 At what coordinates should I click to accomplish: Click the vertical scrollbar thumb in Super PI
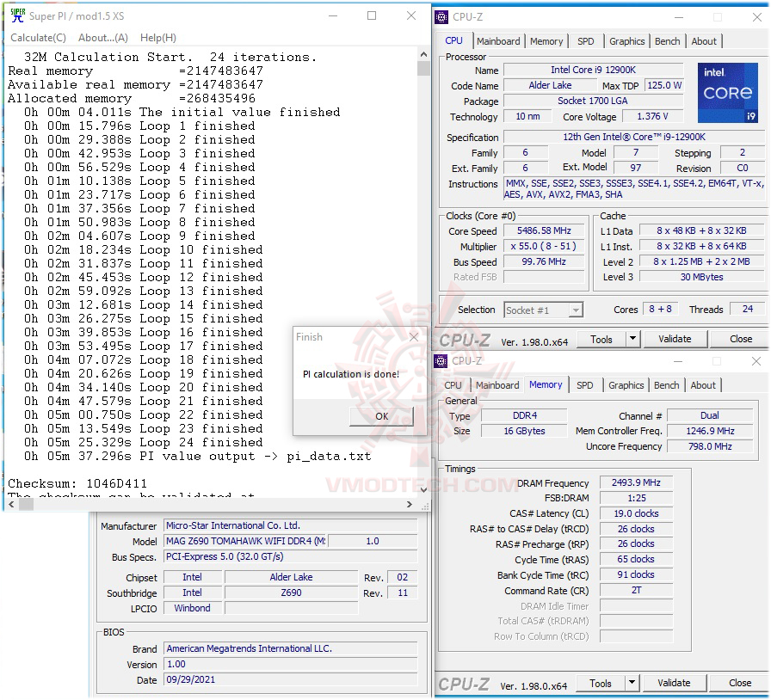[x=423, y=69]
